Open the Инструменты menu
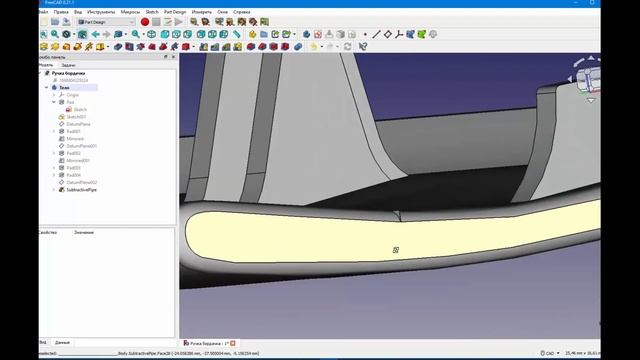 point(101,12)
